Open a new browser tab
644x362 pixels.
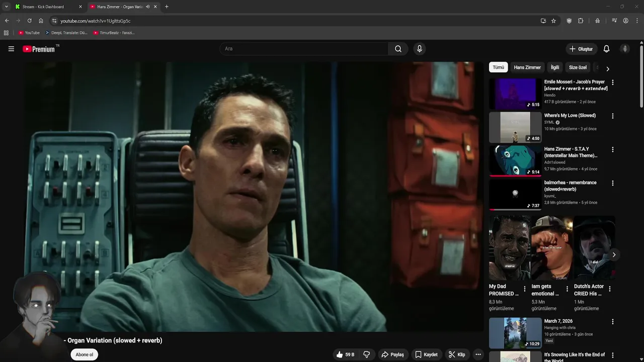pyautogui.click(x=167, y=7)
